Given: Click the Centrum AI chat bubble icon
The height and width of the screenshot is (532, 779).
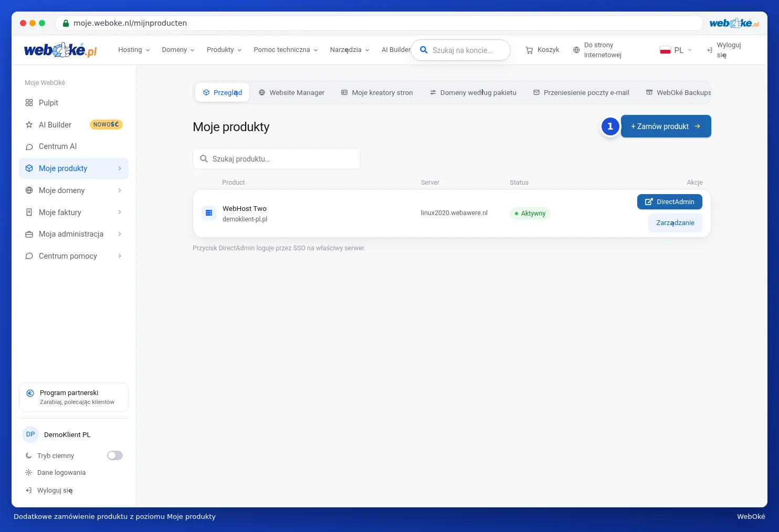Looking at the screenshot, I should 29,147.
